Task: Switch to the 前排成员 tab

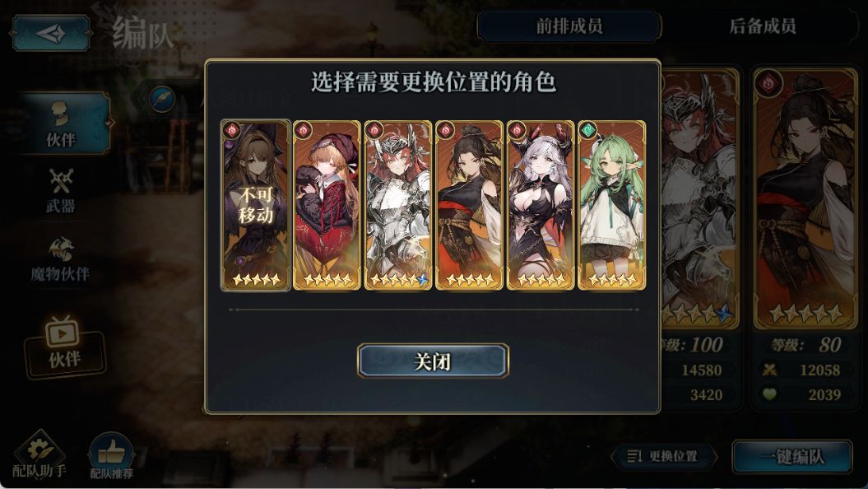Action: 569,26
